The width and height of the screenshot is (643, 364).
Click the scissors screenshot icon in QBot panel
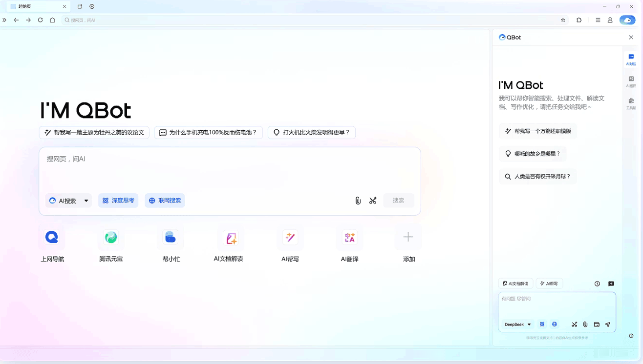click(x=575, y=324)
